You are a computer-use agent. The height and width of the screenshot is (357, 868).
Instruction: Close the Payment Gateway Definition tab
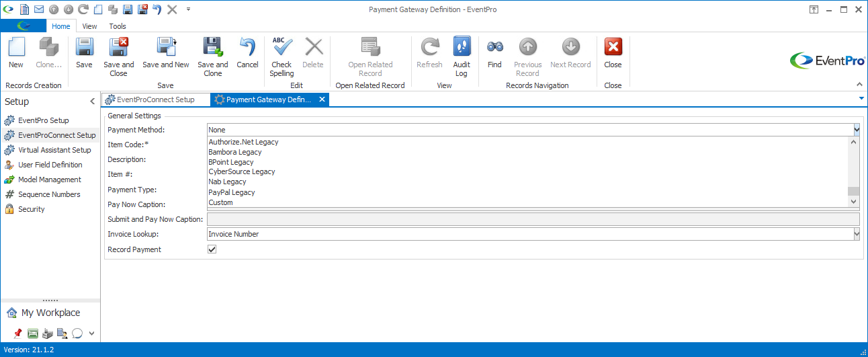click(x=322, y=100)
